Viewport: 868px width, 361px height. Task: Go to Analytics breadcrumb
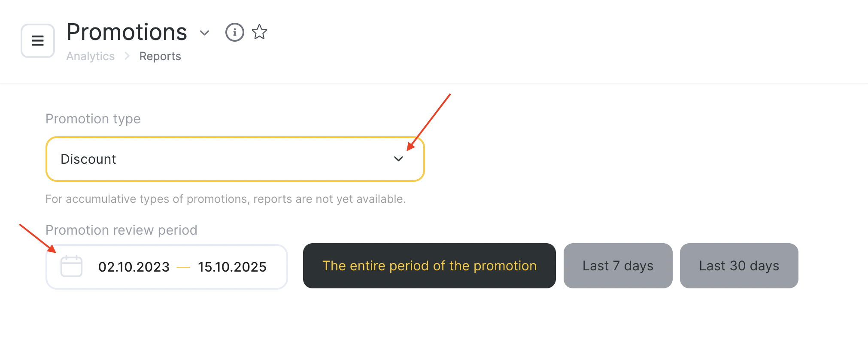coord(90,56)
